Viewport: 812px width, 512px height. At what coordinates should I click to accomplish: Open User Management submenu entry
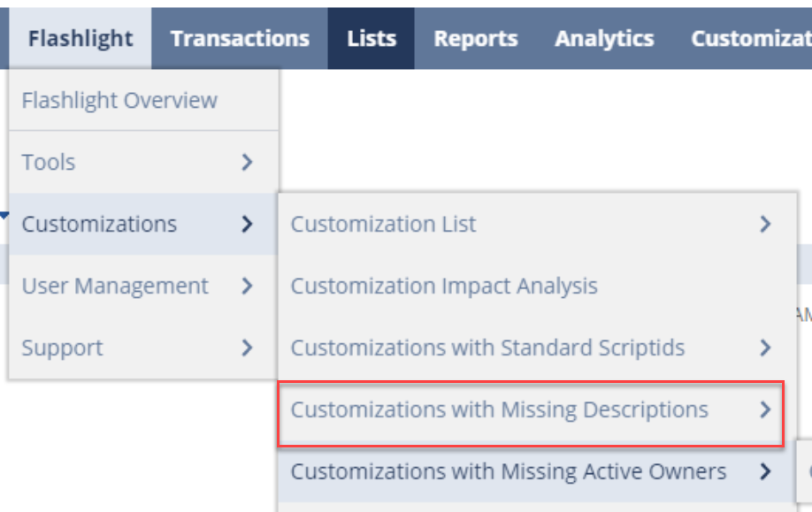[x=115, y=286]
